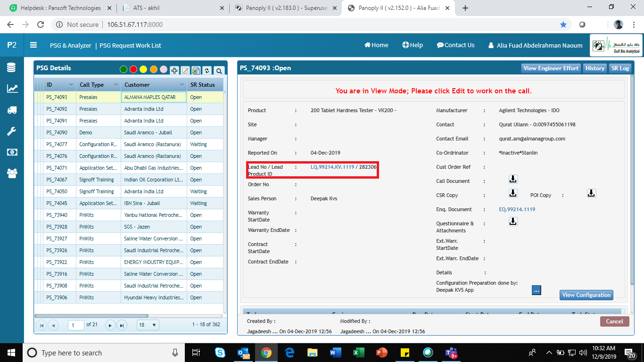This screenshot has width=644, height=362.
Task: Select row PS_74077
Action: click(x=129, y=144)
